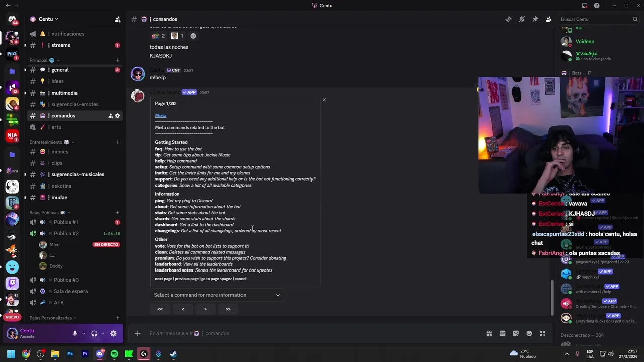The image size is (644, 362).
Task: Click the message attachment plus button
Action: pyautogui.click(x=137, y=333)
